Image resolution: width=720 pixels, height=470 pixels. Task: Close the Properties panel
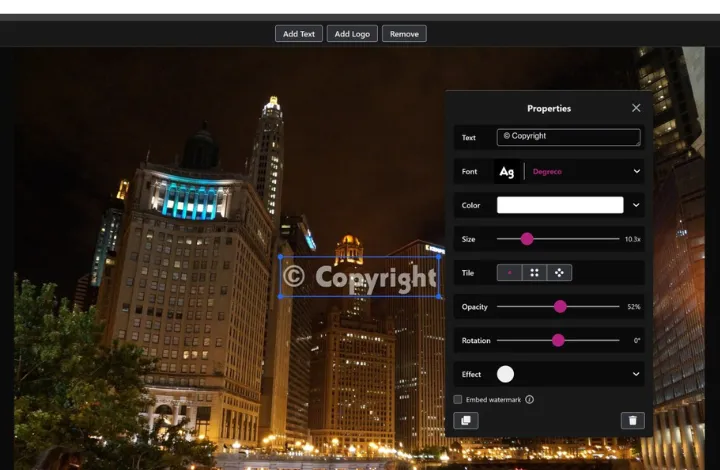click(x=636, y=108)
